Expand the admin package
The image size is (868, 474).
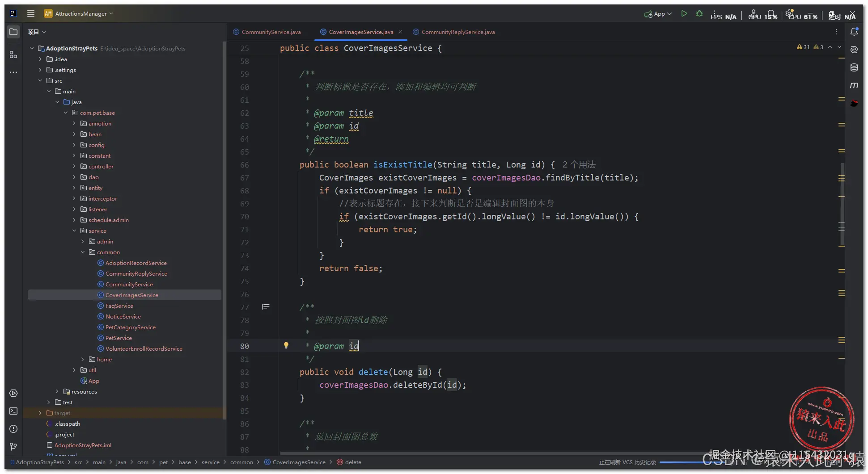point(83,241)
